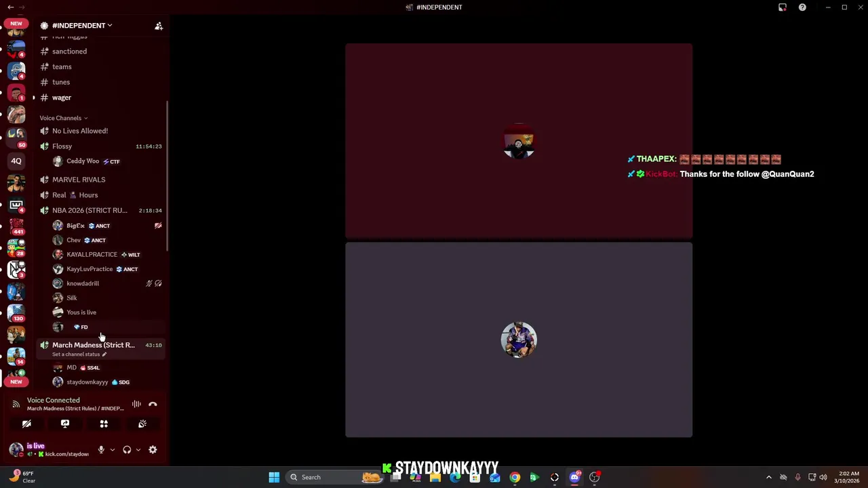Viewport: 868px width, 488px height.
Task: Show hidden system tray icons
Action: point(769,477)
